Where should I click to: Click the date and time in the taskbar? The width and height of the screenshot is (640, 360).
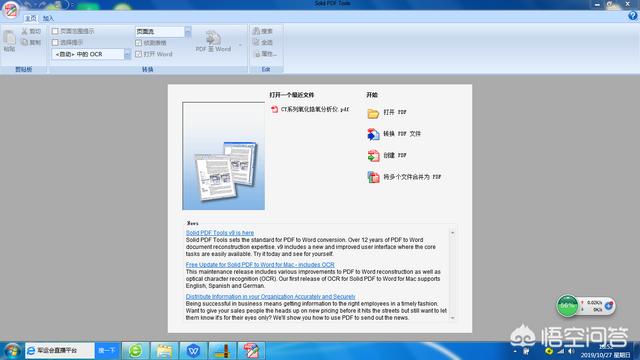[606, 351]
